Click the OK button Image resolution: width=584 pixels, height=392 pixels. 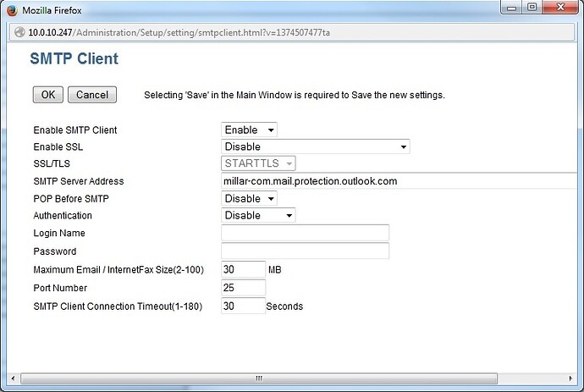click(x=48, y=95)
